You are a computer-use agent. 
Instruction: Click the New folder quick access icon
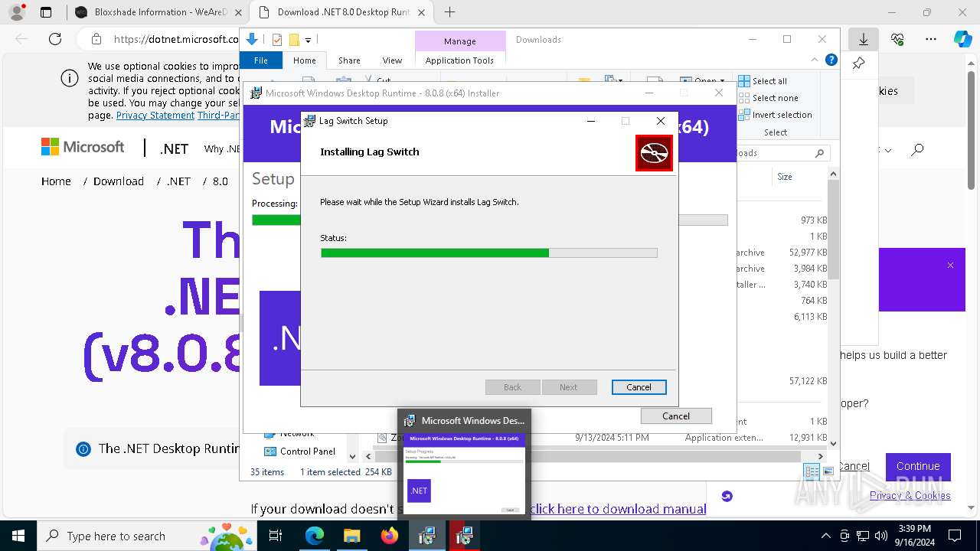pos(294,40)
